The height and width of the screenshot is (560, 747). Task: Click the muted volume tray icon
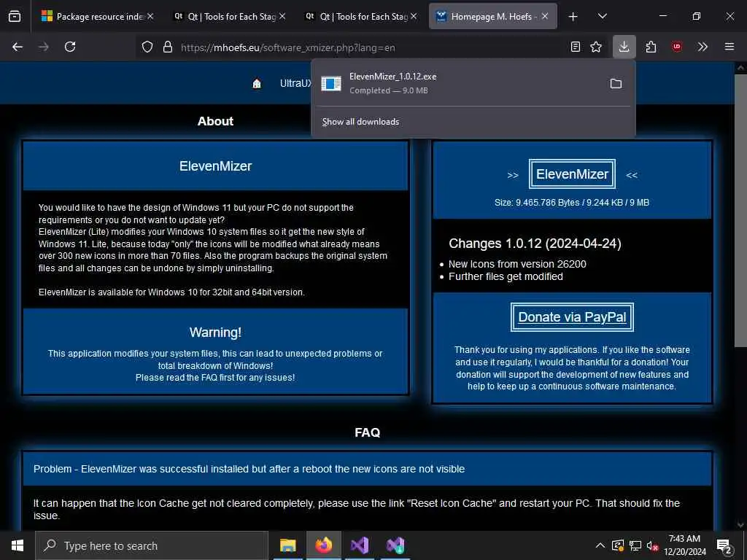(652, 545)
